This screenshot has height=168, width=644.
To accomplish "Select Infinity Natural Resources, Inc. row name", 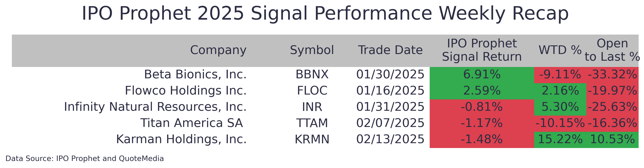I will coord(155,107).
